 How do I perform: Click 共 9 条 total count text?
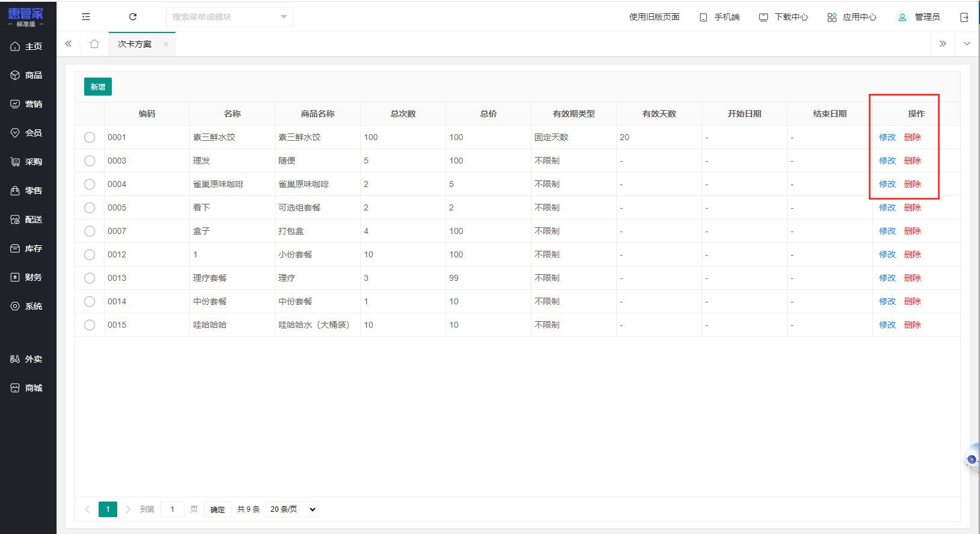point(248,509)
